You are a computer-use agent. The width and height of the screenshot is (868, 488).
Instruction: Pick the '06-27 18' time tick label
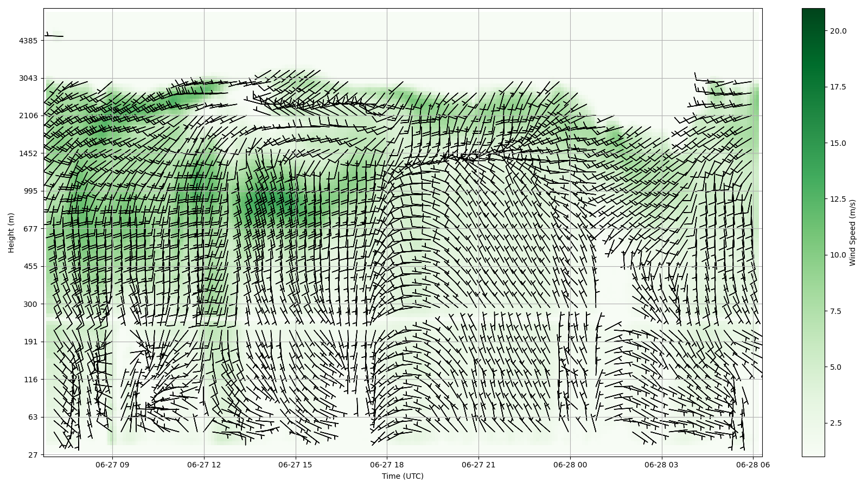(x=387, y=465)
